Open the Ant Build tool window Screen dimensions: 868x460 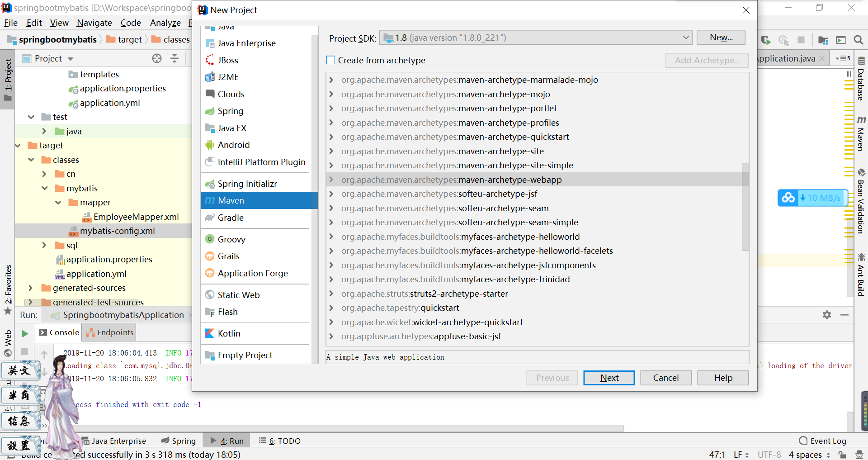tap(861, 275)
